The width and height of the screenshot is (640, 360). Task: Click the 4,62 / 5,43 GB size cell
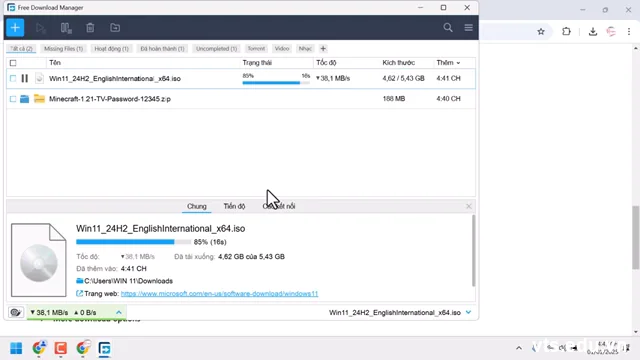[x=403, y=78]
